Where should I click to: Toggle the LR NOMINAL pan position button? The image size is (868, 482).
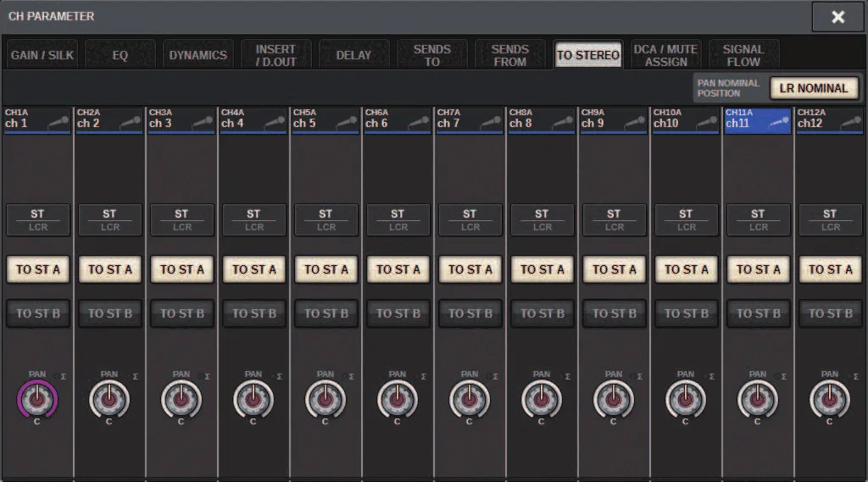pyautogui.click(x=814, y=88)
